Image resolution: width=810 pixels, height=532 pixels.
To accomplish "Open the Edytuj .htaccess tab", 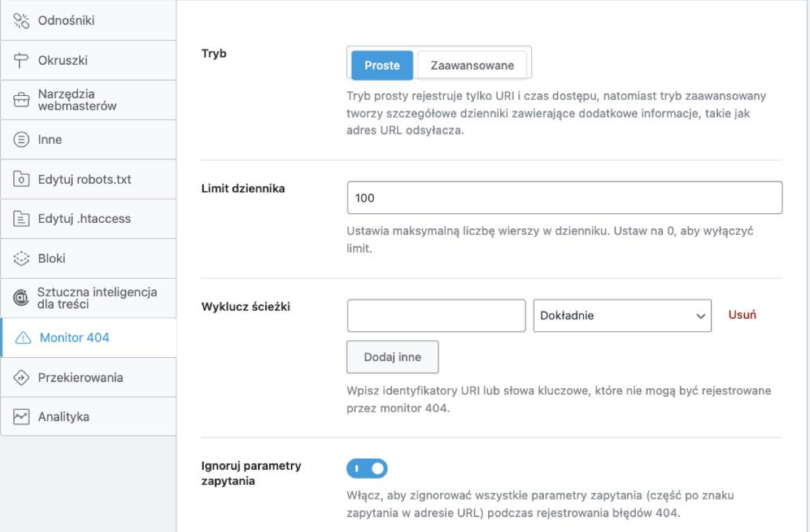I will click(x=88, y=219).
